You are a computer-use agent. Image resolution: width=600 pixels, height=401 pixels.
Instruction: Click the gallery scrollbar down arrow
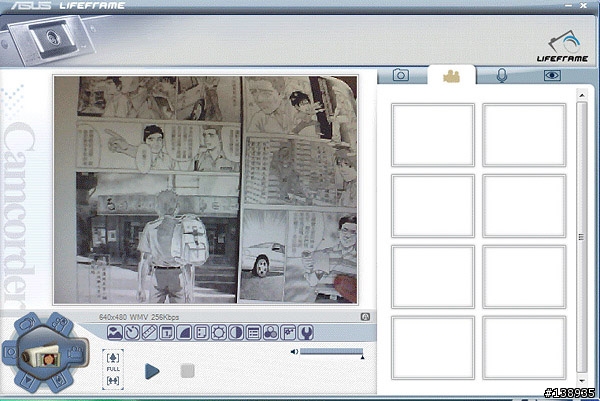(x=582, y=380)
